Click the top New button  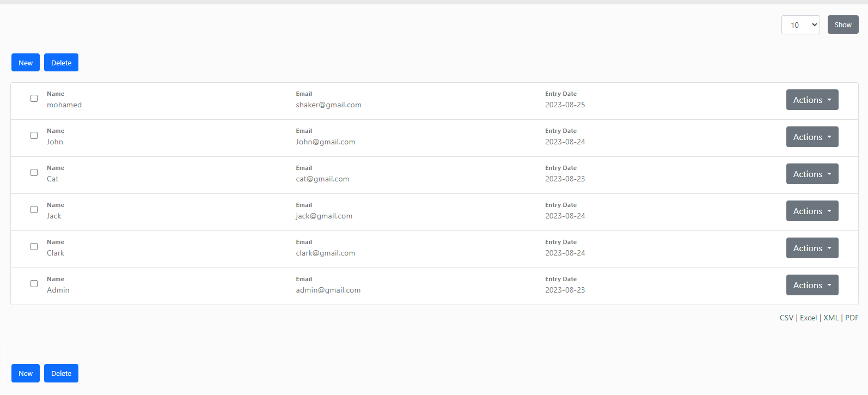pyautogui.click(x=26, y=63)
